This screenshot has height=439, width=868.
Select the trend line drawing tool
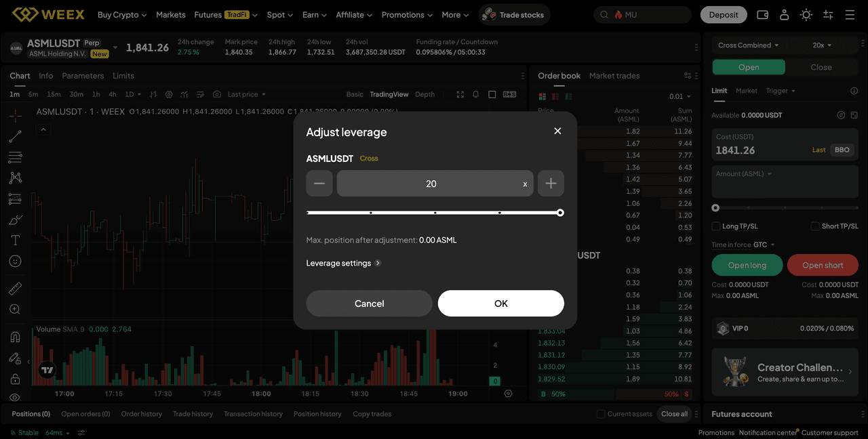[15, 137]
